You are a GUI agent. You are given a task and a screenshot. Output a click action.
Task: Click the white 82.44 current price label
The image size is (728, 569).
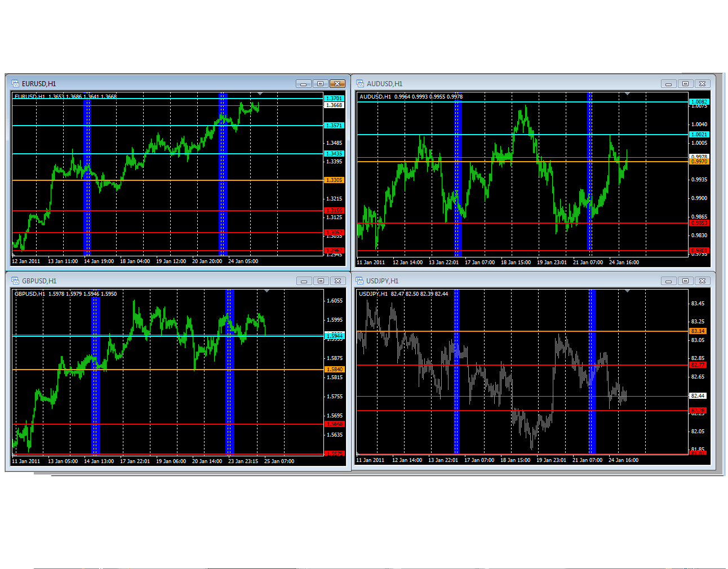[698, 396]
